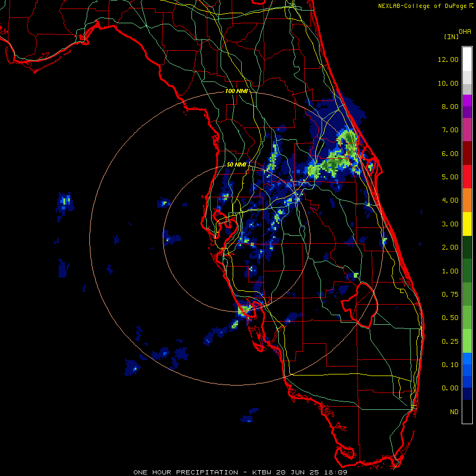
Task: Click the 100 NMI range ring label
Action: tap(236, 91)
